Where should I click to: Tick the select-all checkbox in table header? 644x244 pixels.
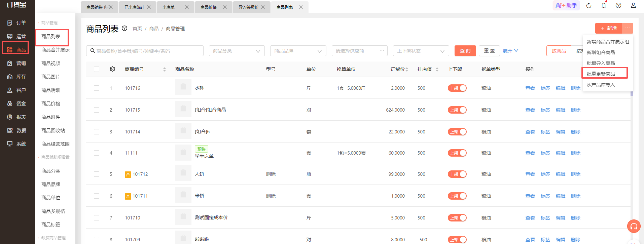pyautogui.click(x=97, y=69)
